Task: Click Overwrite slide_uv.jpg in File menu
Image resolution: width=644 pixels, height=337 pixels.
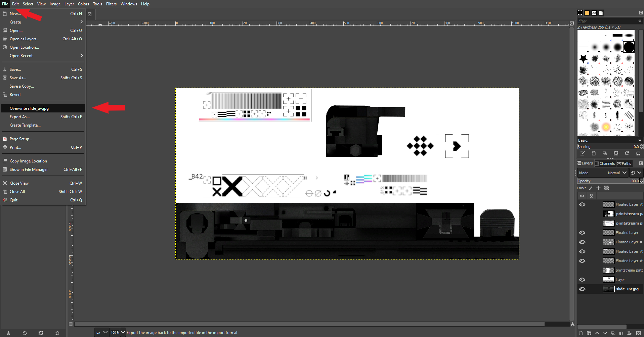Action: tap(29, 108)
